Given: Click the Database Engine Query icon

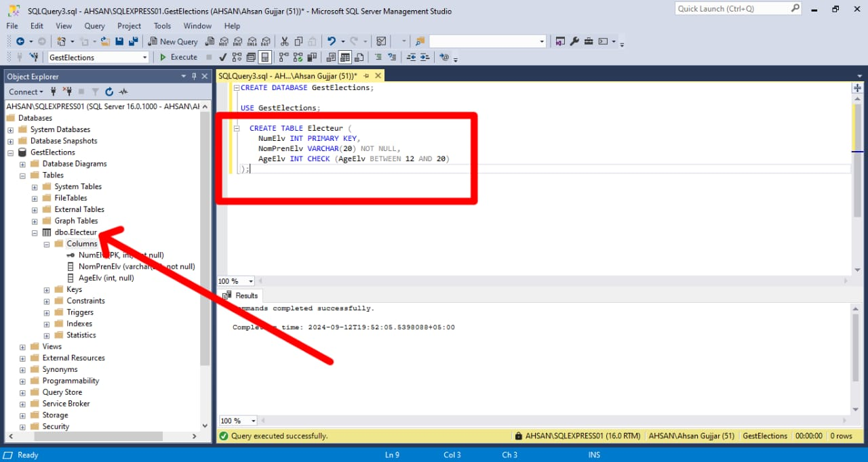Looking at the screenshot, I should point(210,41).
